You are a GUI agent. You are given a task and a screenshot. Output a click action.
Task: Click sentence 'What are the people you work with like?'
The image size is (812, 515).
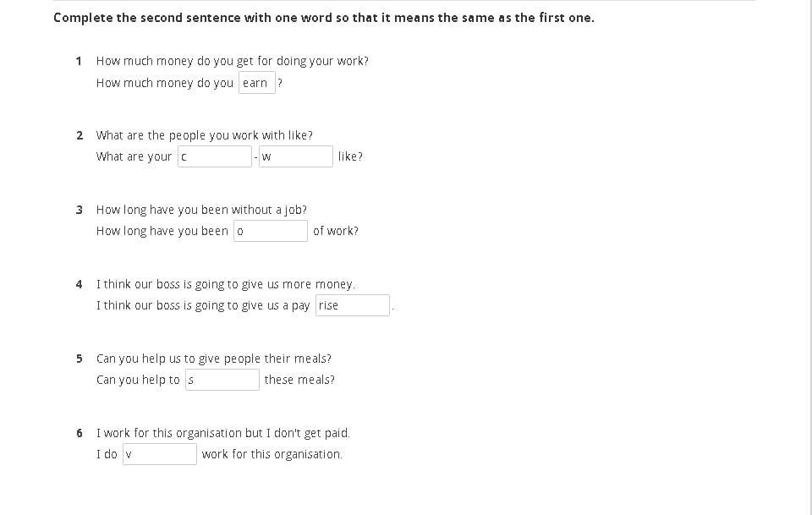(x=205, y=135)
